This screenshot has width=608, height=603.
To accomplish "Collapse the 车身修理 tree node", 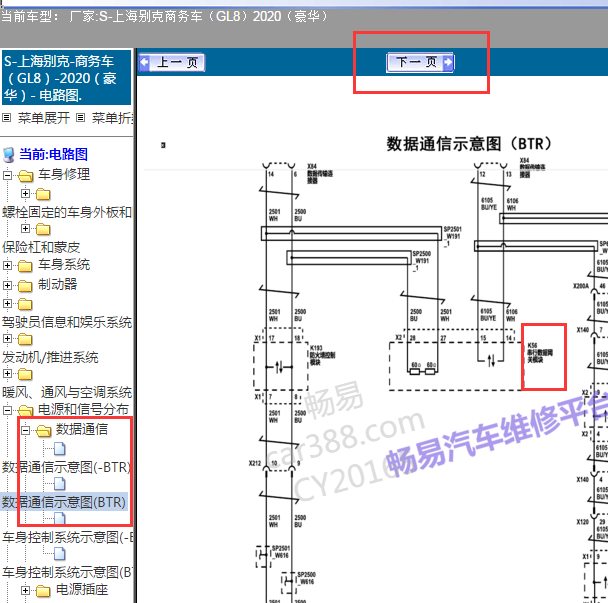I will pos(7,176).
